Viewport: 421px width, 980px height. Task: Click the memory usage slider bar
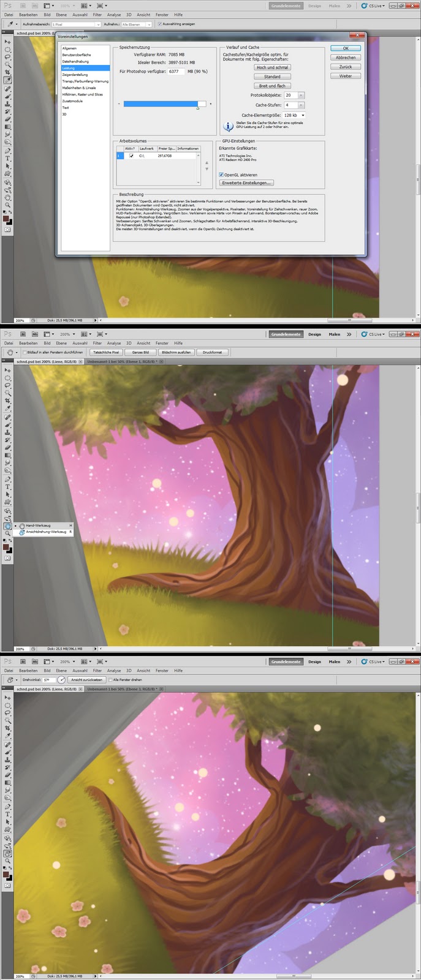165,104
